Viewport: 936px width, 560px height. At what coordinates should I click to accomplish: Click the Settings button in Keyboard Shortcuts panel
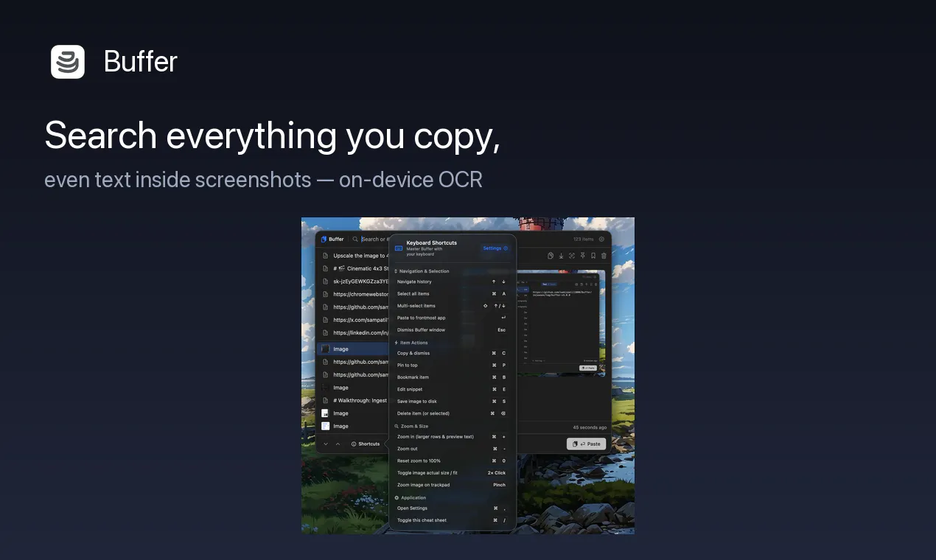495,248
